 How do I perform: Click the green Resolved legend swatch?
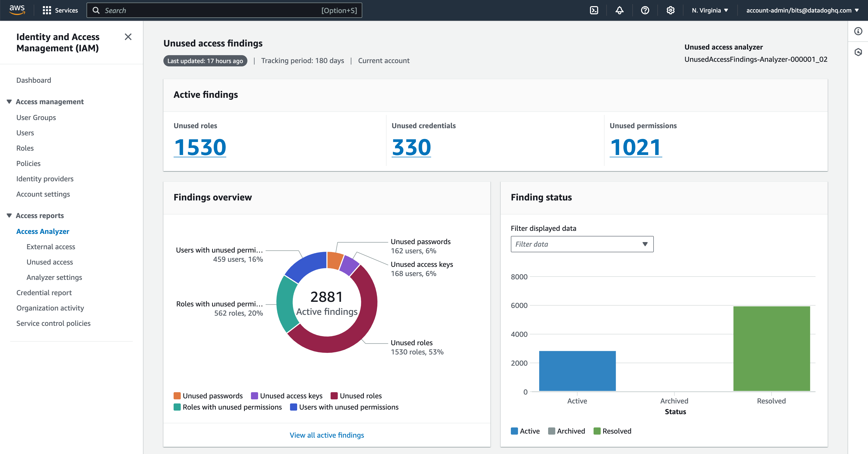[x=597, y=431]
